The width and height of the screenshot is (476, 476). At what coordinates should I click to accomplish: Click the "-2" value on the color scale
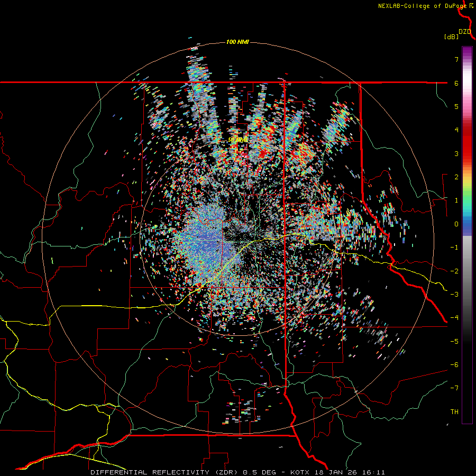[x=454, y=271]
